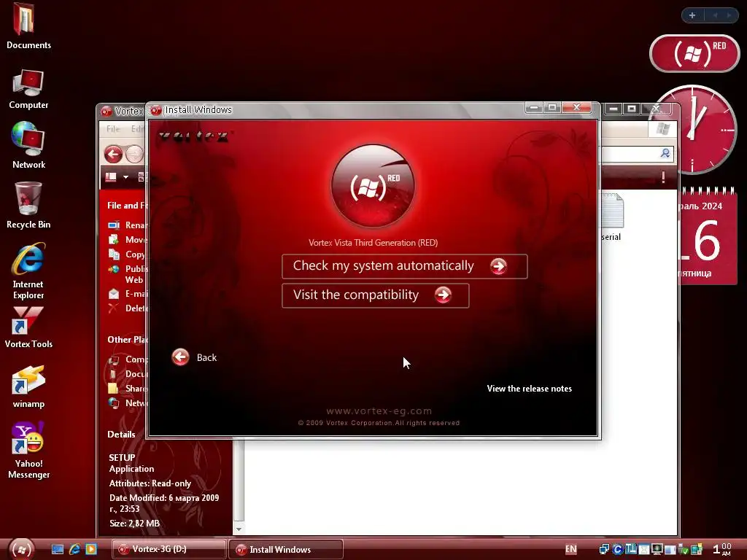Minimize the Install Windows window
Screen dimensions: 747x560
tap(534, 108)
